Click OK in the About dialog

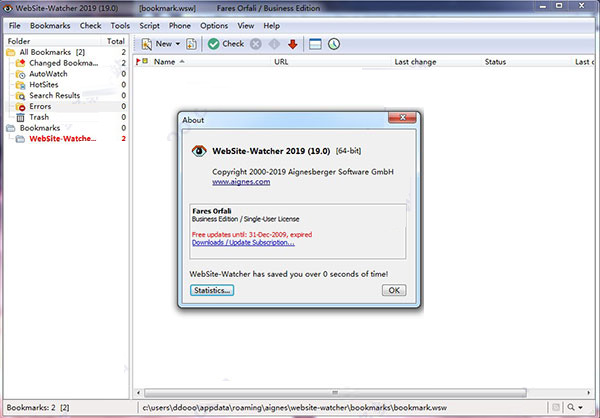tap(394, 290)
